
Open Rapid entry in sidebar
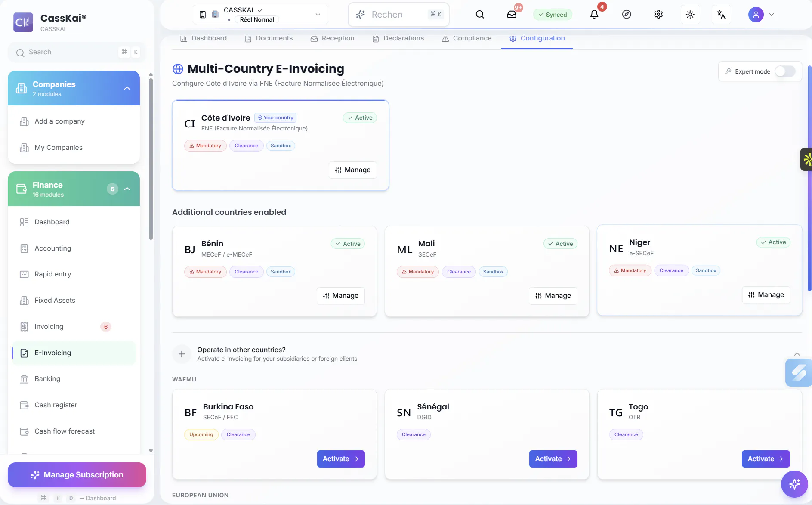(x=74, y=274)
